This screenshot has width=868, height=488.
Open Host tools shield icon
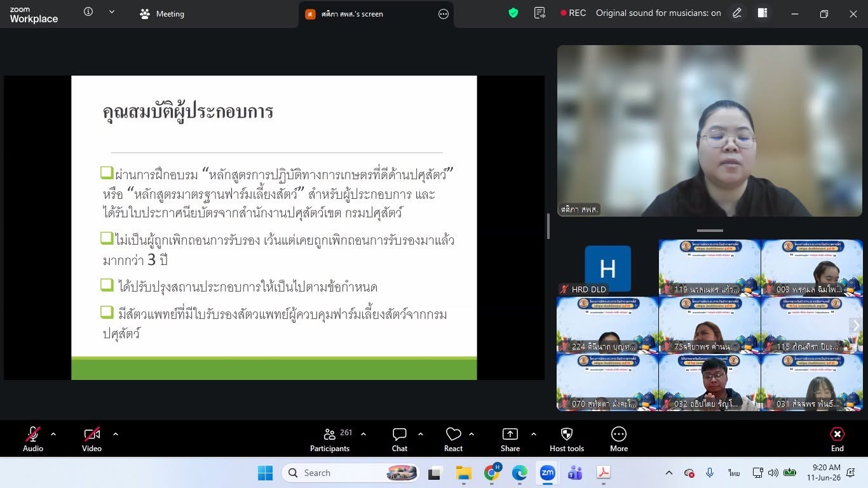coord(567,440)
